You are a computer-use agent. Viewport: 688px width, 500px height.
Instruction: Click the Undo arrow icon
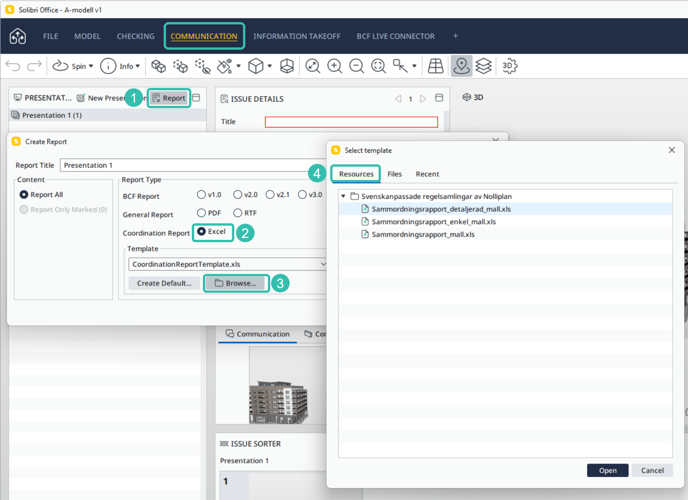pyautogui.click(x=13, y=66)
